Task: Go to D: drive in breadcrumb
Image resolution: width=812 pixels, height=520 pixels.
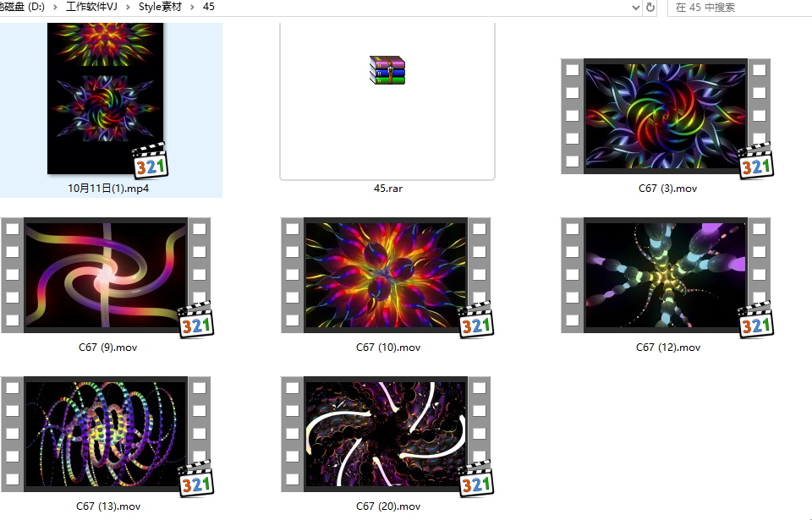Action: click(x=23, y=7)
